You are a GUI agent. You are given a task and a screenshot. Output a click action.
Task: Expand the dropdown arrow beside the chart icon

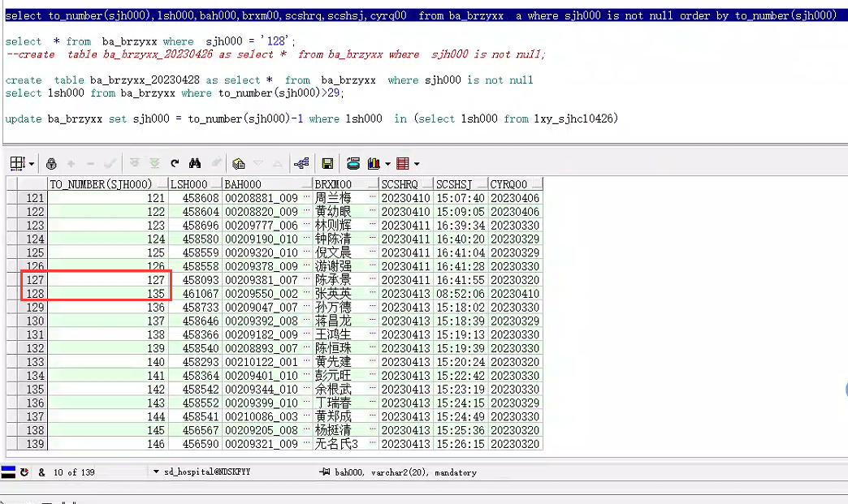[x=388, y=164]
